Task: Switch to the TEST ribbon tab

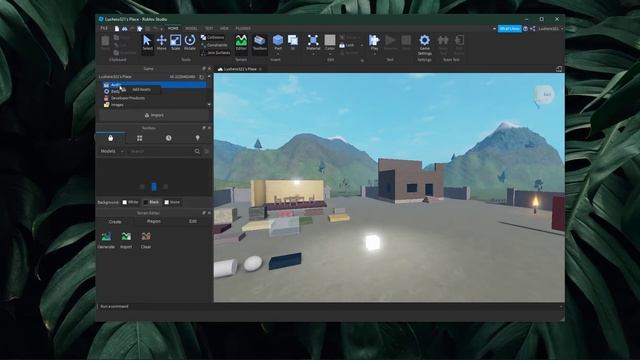Action: 209,29
